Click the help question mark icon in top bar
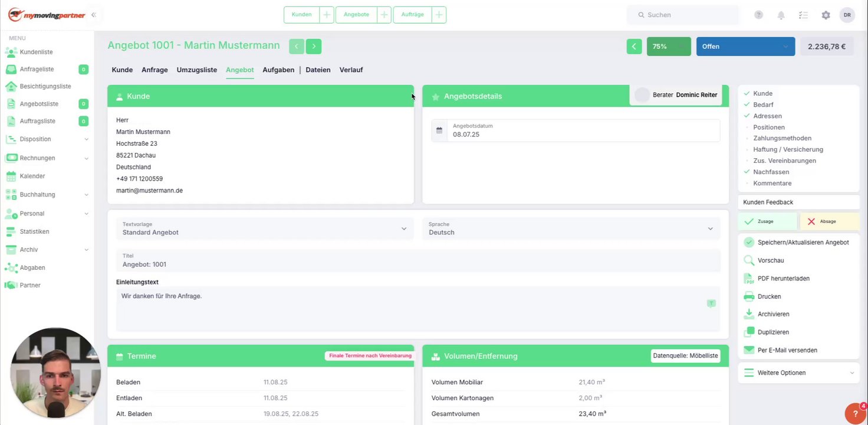The width and height of the screenshot is (868, 425). 758,15
